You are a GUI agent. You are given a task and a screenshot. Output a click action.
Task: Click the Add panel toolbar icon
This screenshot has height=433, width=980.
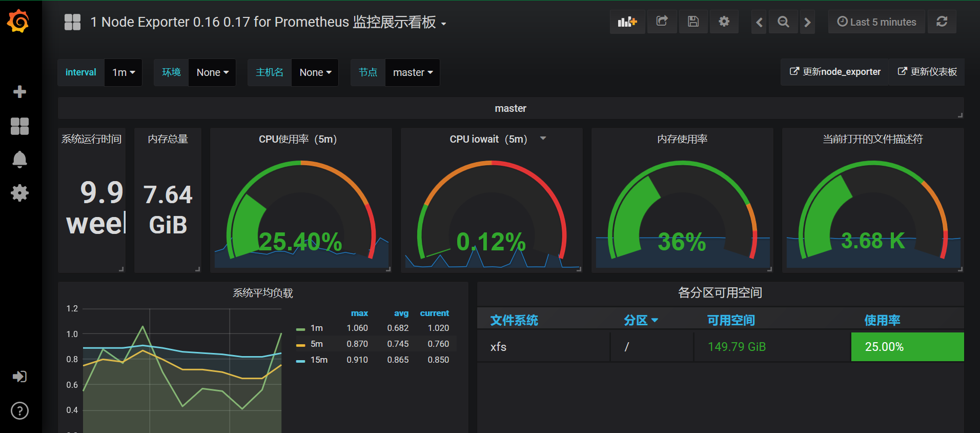click(627, 22)
